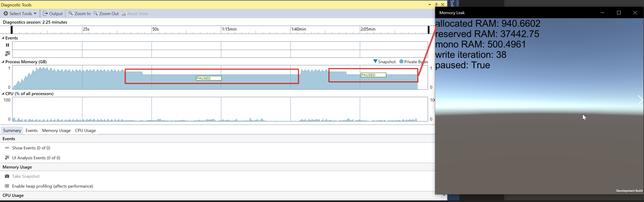
Task: Toggle Private Bytes legend swatch
Action: (x=401, y=61)
